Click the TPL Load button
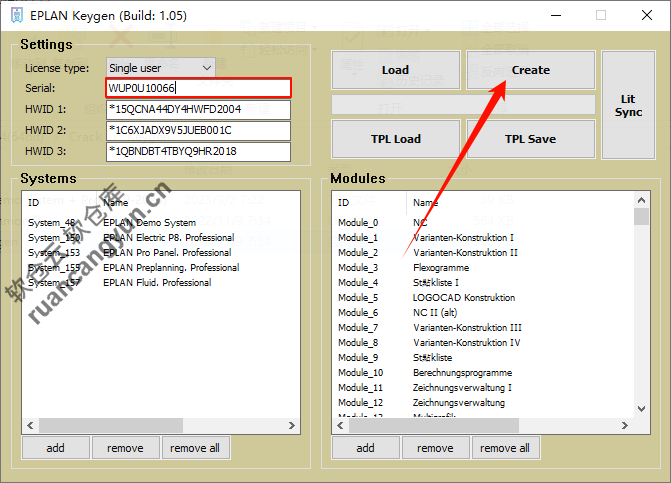The image size is (671, 483). (x=395, y=139)
